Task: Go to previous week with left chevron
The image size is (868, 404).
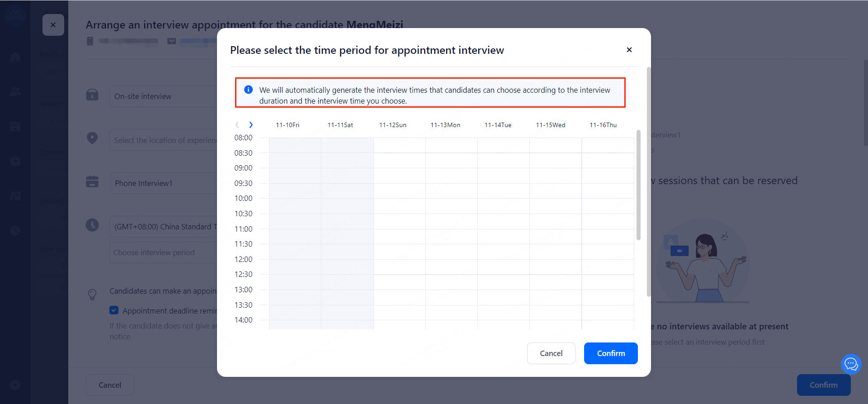Action: coord(237,125)
